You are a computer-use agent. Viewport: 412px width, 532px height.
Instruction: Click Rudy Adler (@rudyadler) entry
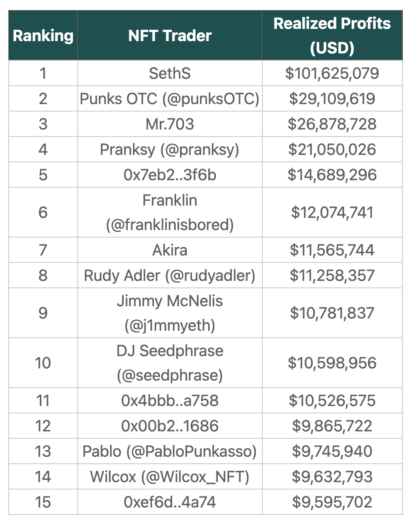click(170, 276)
